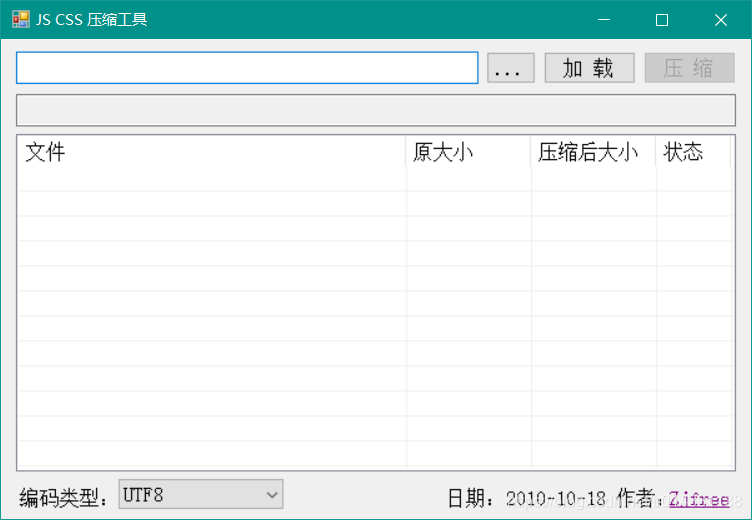Minimize the JS CSS 压缩工具 window
Image resolution: width=752 pixels, height=520 pixels.
pos(604,20)
